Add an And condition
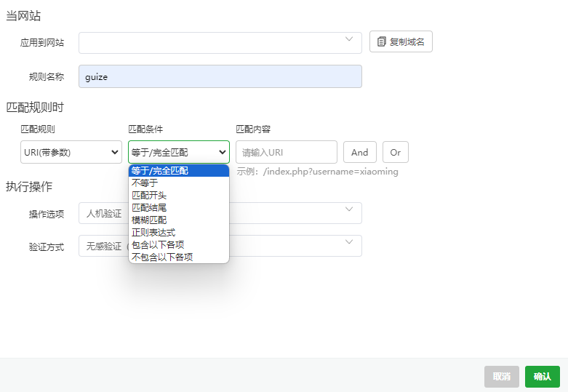568x392 pixels. (359, 152)
